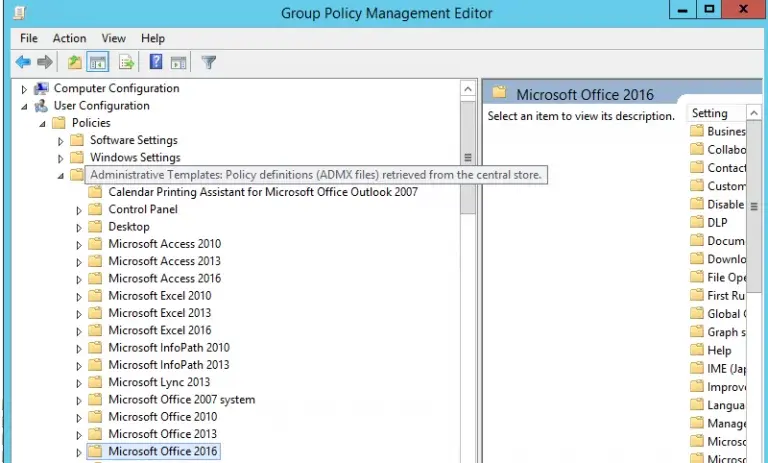Click the Export List toolbar icon

pos(127,62)
